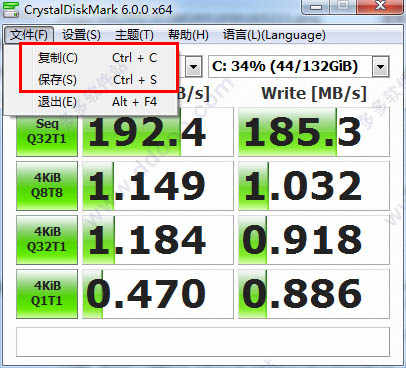Run the 4KiB Q1T1 benchmark
The width and height of the screenshot is (406, 368).
point(47,294)
